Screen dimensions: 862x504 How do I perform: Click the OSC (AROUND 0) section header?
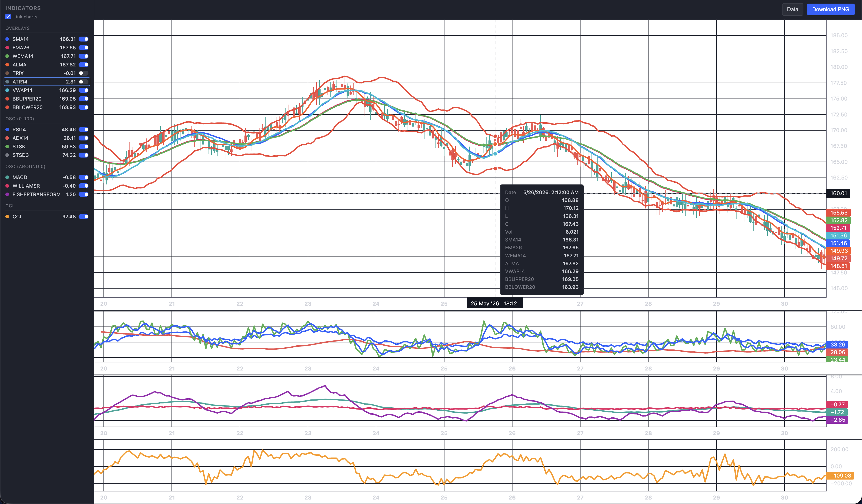pos(25,167)
